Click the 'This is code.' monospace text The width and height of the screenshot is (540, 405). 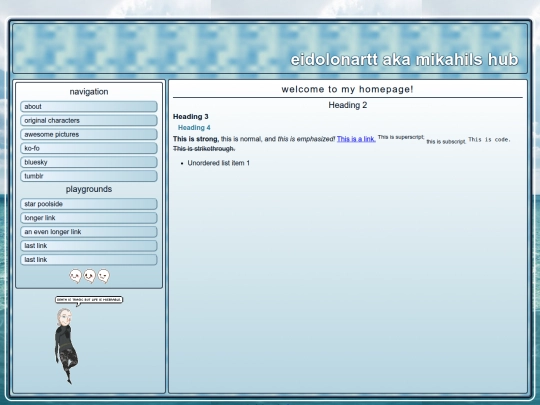[489, 139]
